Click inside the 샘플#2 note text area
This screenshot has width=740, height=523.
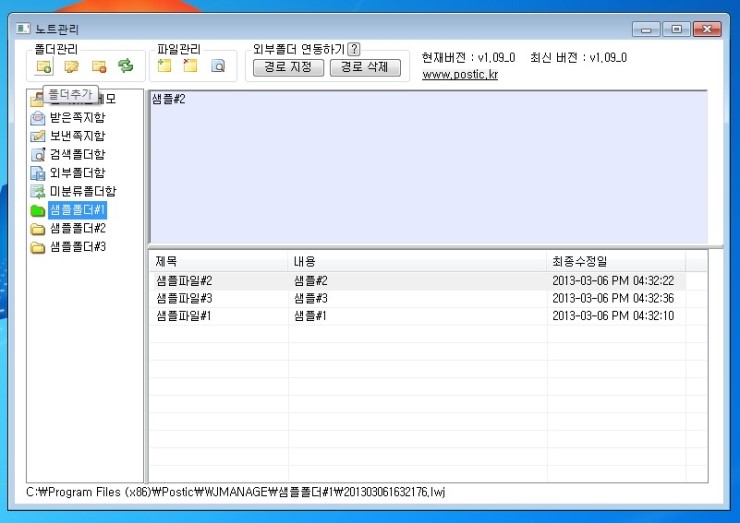(x=429, y=167)
